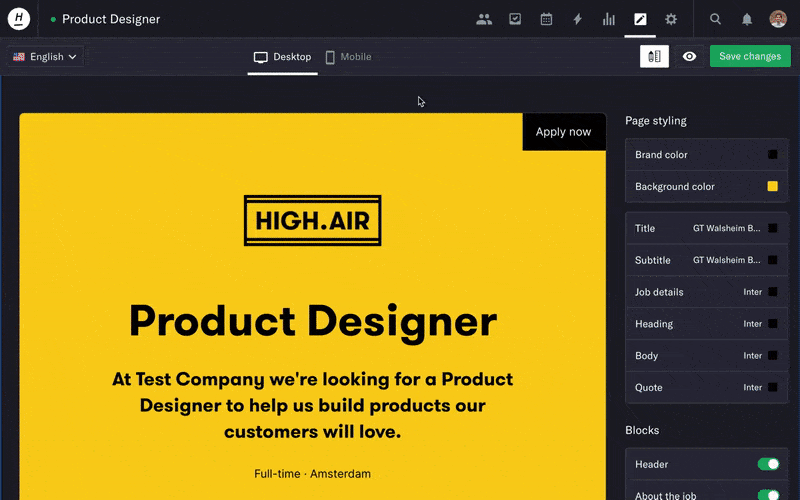This screenshot has width=800, height=500.
Task: Click the Full-time · Amsterdam job details
Action: tap(312, 473)
